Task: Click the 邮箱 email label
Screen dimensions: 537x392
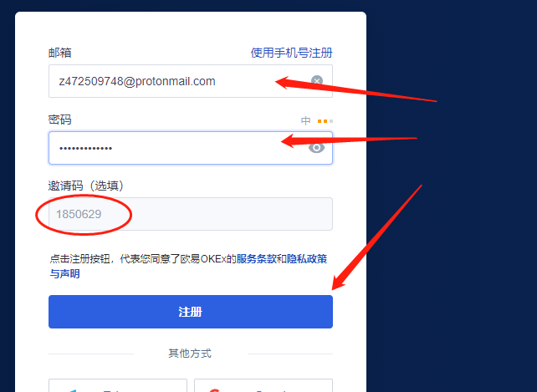Action: point(60,53)
